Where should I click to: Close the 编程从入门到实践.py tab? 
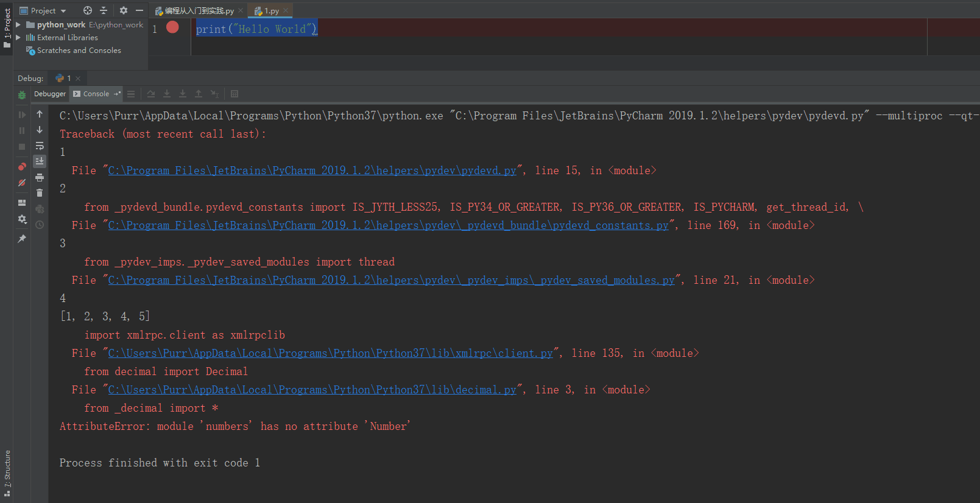(241, 10)
